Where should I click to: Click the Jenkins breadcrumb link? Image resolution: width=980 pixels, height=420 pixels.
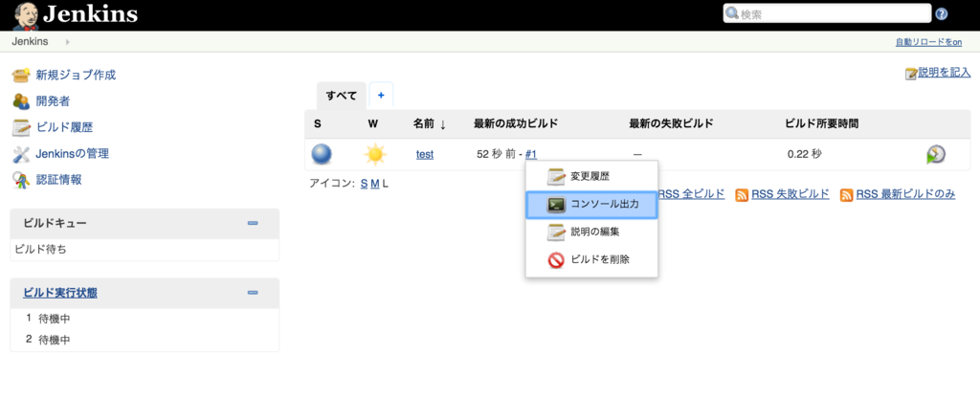point(30,42)
